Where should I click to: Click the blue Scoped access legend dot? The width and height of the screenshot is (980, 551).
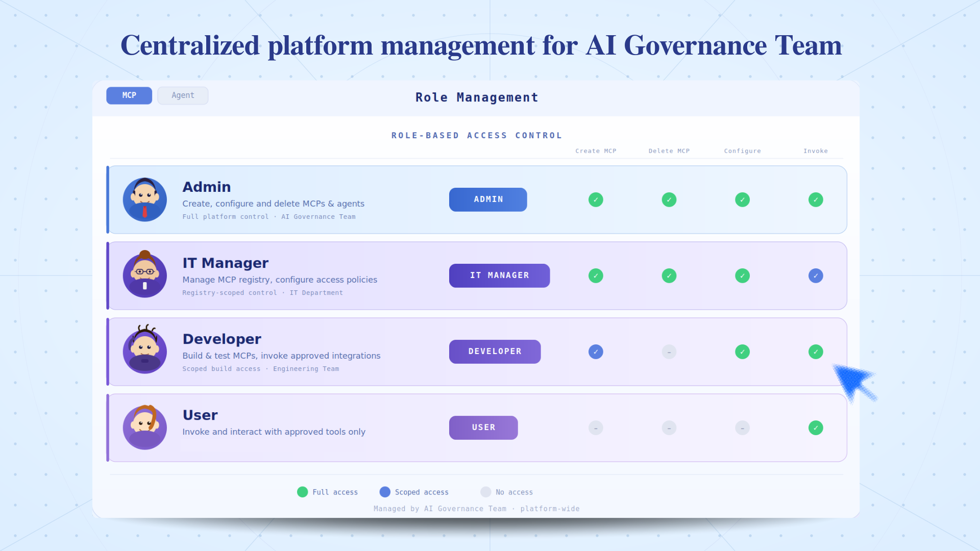click(385, 492)
